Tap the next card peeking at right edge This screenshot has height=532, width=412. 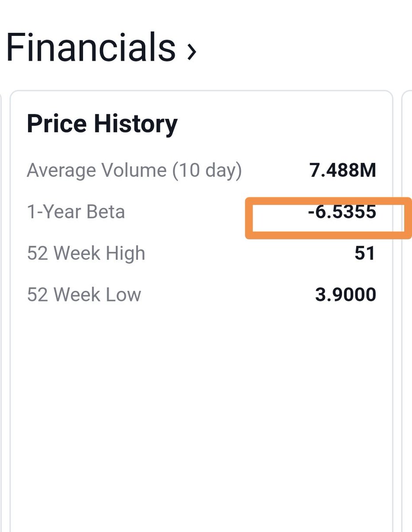tap(407, 311)
